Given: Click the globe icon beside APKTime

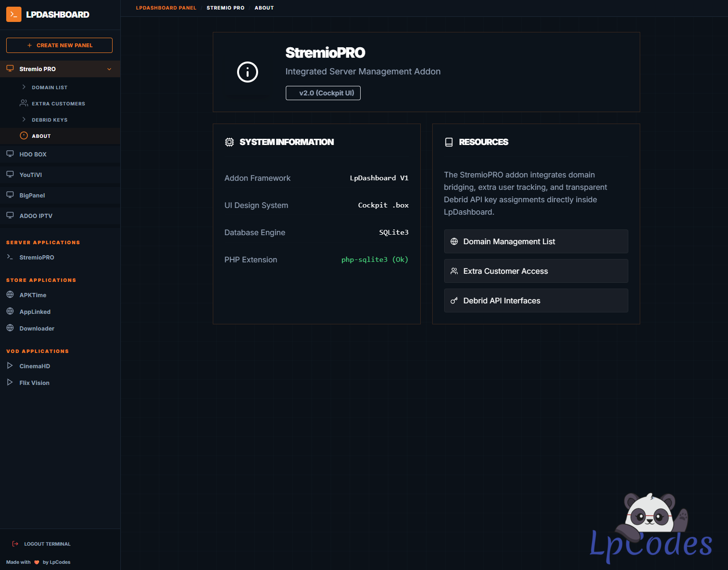Looking at the screenshot, I should 10,295.
